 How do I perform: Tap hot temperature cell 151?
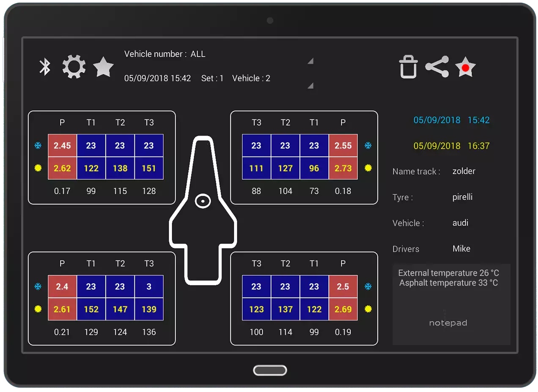click(x=149, y=168)
